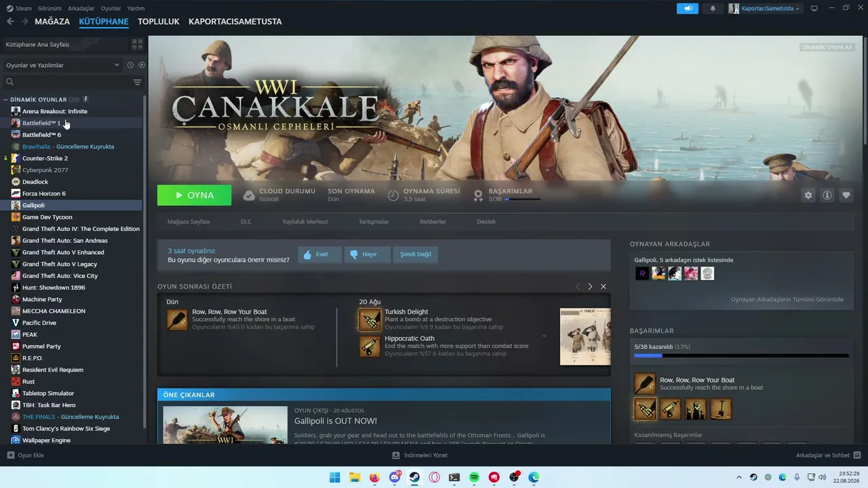Dismiss the prompt with Şimdi Değil
Viewport: 868px width, 488px height.
tap(416, 255)
